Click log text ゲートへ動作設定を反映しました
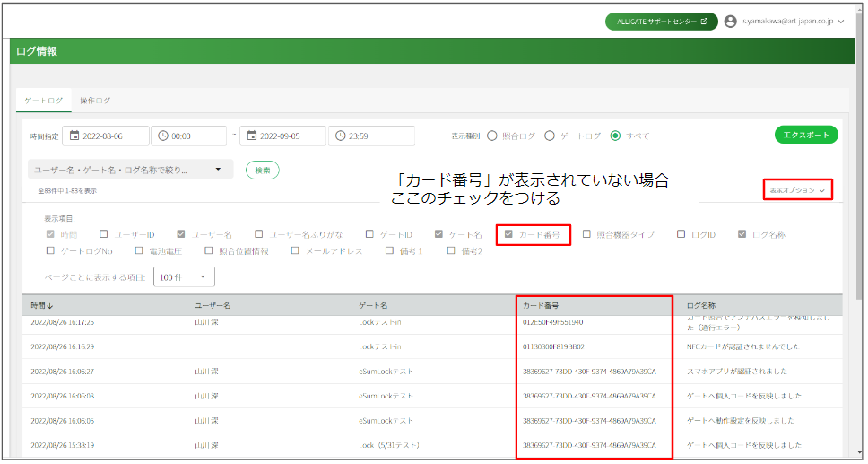 [x=741, y=421]
